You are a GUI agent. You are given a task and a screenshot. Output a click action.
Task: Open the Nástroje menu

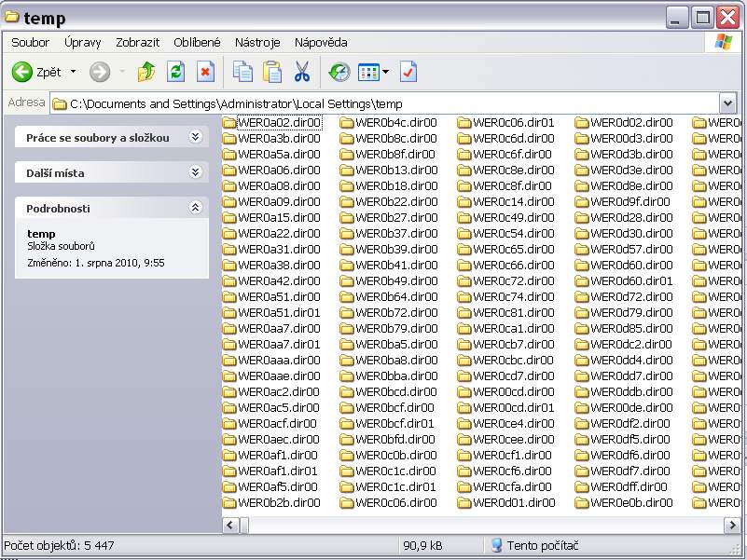pyautogui.click(x=257, y=42)
